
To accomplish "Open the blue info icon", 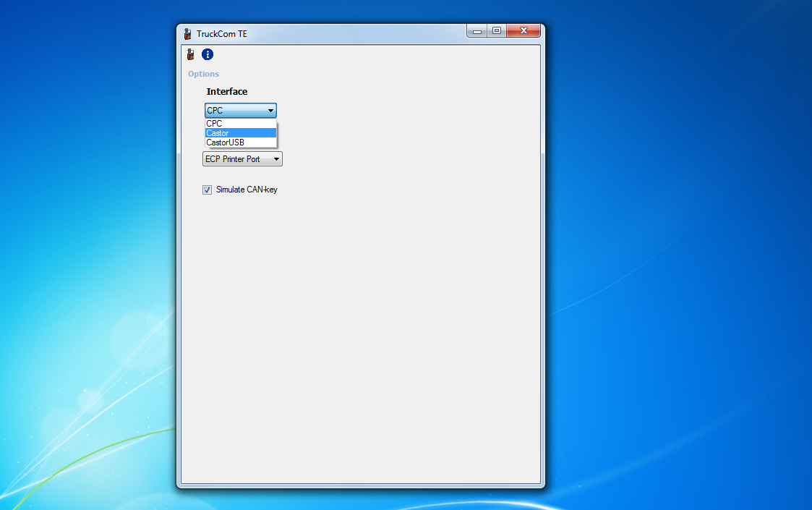I will pos(207,54).
